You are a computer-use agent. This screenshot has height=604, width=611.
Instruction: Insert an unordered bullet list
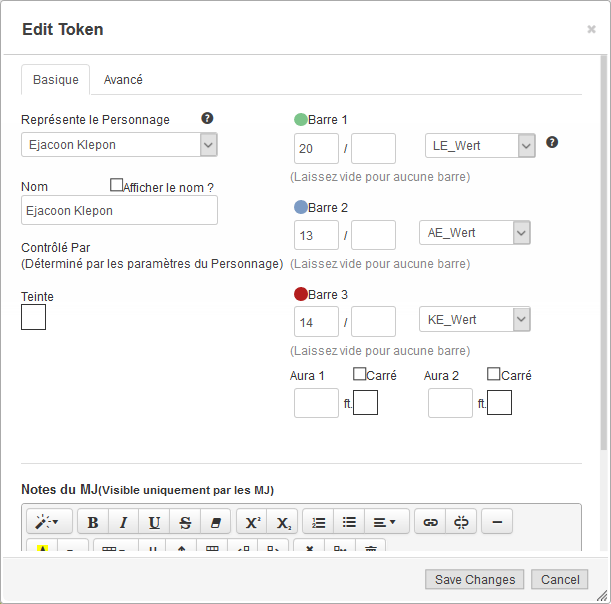click(x=349, y=522)
